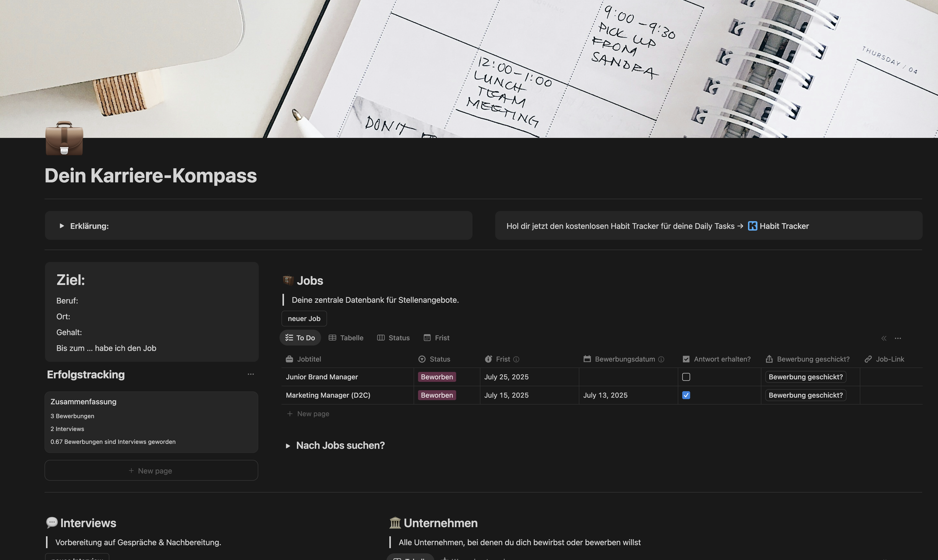Viewport: 938px width, 560px height.
Task: Click the Interviews speech bubble icon
Action: 52,523
